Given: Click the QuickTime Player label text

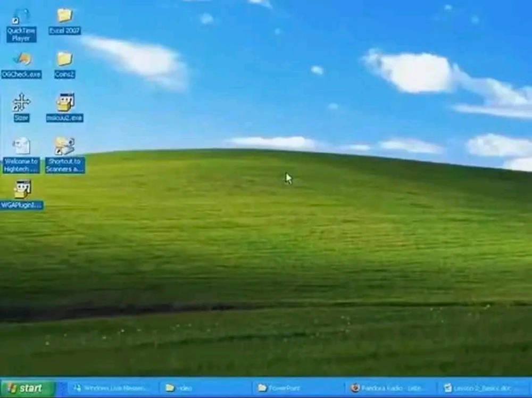Looking at the screenshot, I should click(x=21, y=34).
